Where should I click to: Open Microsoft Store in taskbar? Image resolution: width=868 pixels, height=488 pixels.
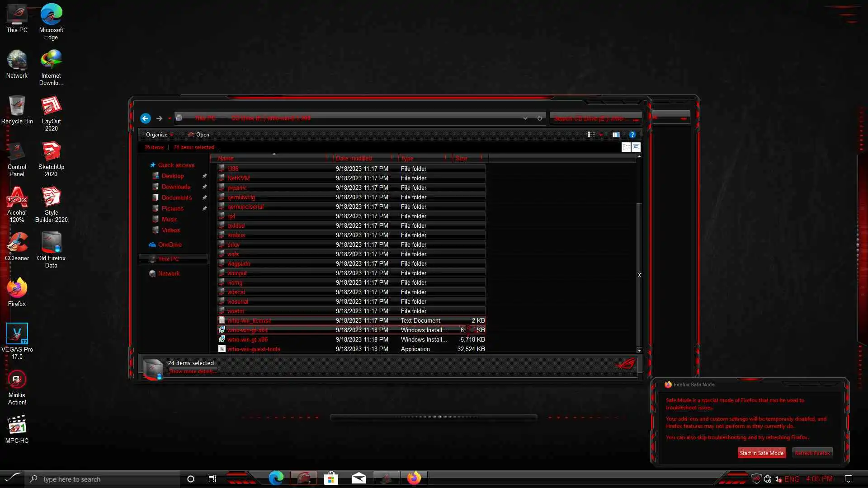pyautogui.click(x=331, y=478)
